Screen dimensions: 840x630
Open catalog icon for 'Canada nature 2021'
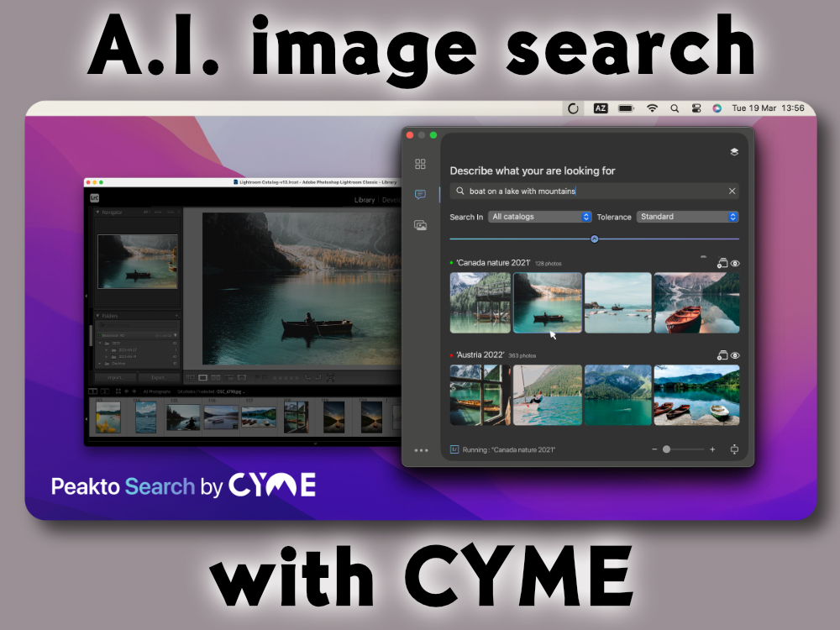click(722, 264)
